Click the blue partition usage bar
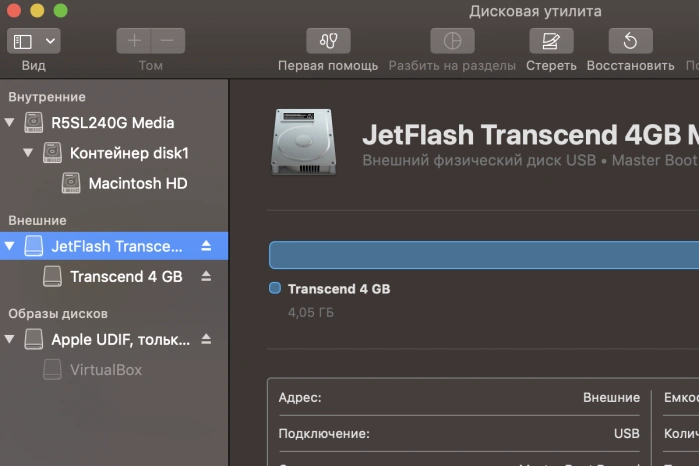The width and height of the screenshot is (699, 466). click(x=484, y=255)
